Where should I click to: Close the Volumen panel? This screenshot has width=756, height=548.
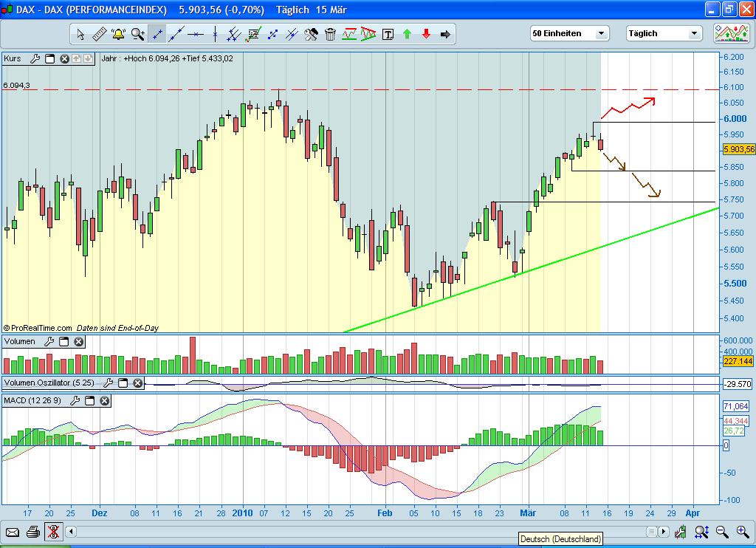[78, 341]
